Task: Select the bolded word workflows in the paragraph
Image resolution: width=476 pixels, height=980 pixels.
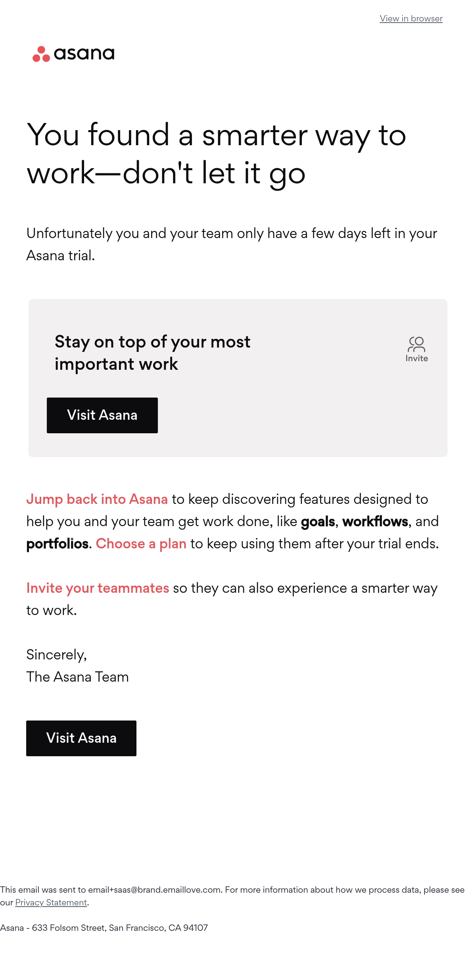Action: coord(375,521)
